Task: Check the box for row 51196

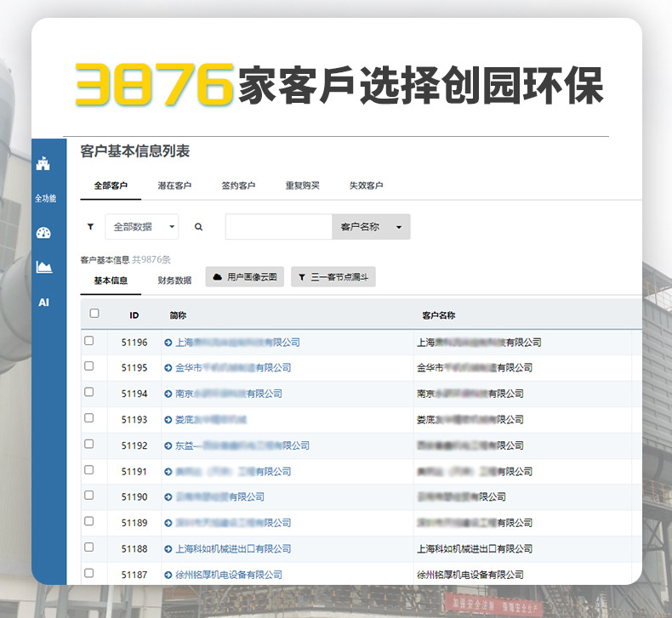Action: [88, 341]
